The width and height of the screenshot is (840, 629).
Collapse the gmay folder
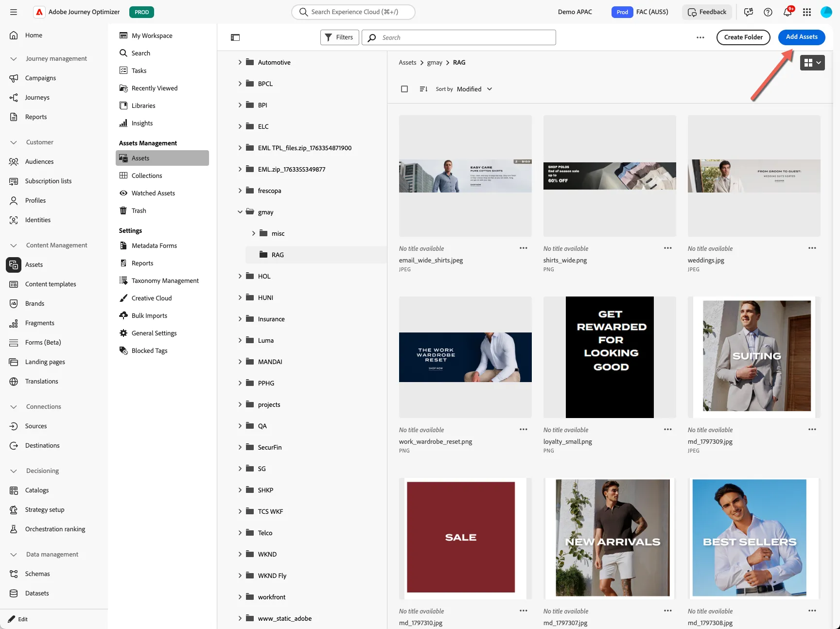click(x=240, y=212)
